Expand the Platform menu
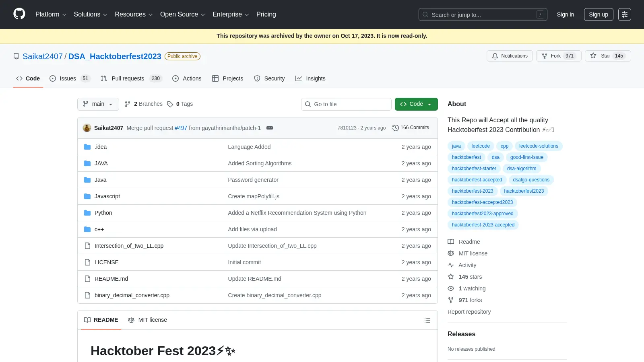Viewport: 644px width, 362px height. tap(51, 14)
